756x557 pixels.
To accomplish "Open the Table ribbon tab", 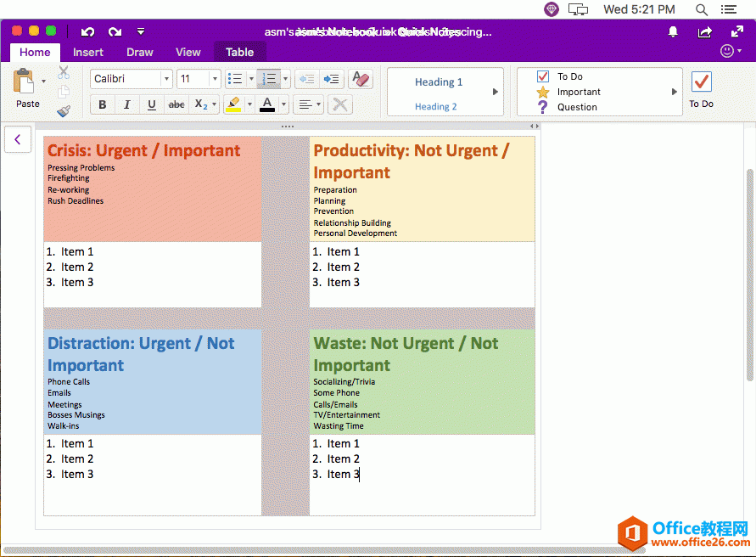I will (239, 52).
